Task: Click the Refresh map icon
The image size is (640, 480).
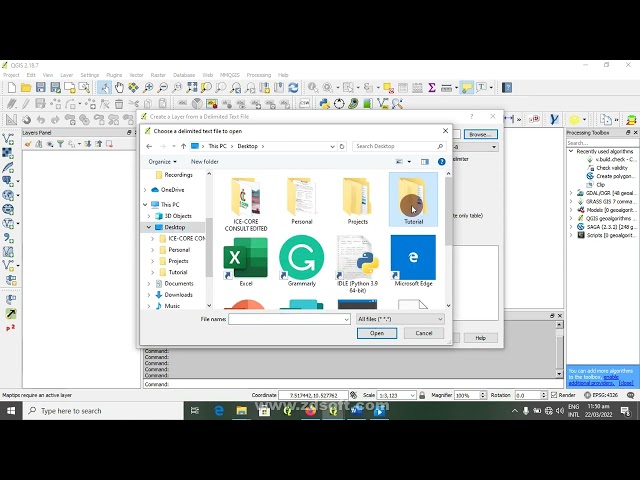Action: [x=293, y=87]
